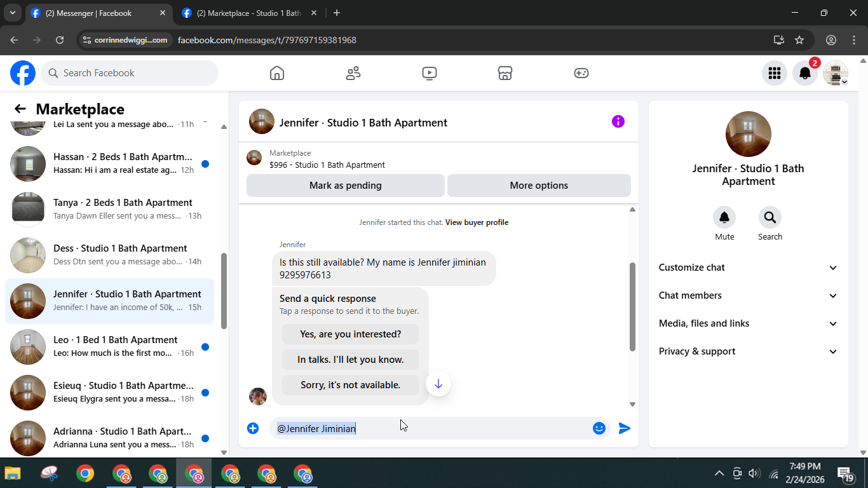The width and height of the screenshot is (868, 488).
Task: Open Leo 1 Bed 1 Bath conversation
Action: click(110, 347)
